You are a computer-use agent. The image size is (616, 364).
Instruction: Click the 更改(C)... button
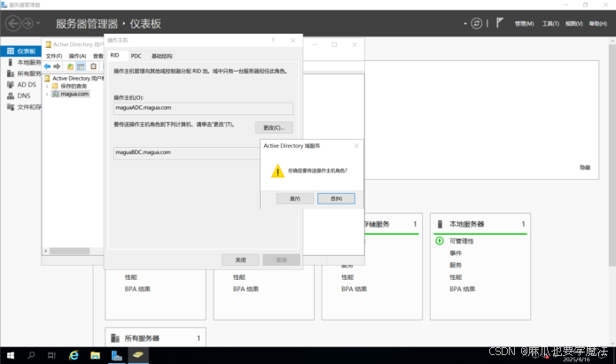click(274, 128)
